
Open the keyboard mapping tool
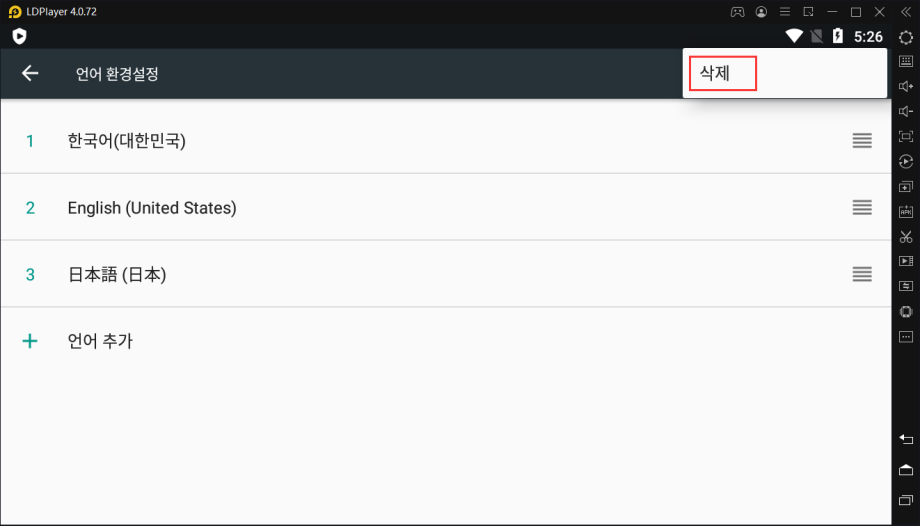click(906, 61)
